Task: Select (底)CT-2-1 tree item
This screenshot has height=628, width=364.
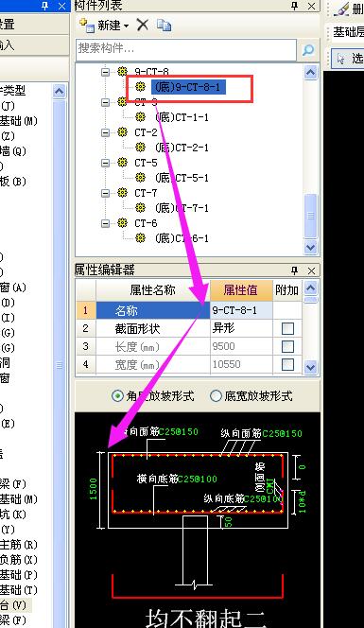Action: coord(182,148)
